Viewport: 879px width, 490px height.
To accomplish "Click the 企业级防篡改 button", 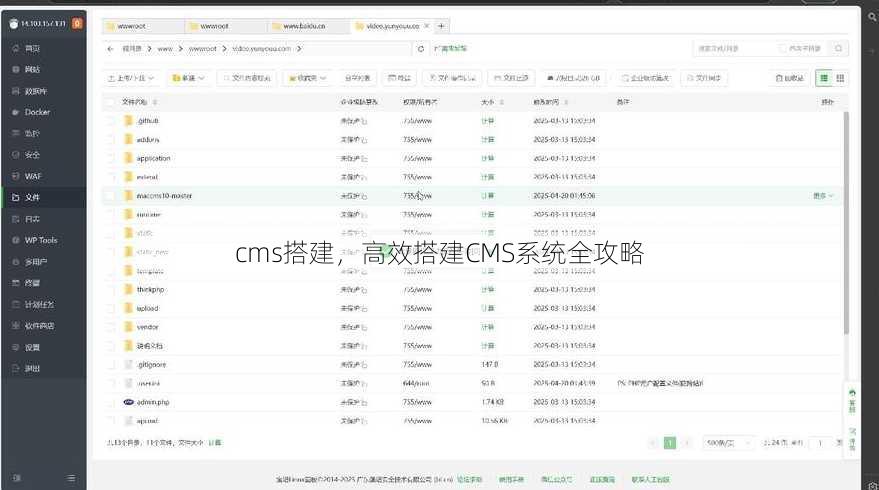I will point(645,78).
